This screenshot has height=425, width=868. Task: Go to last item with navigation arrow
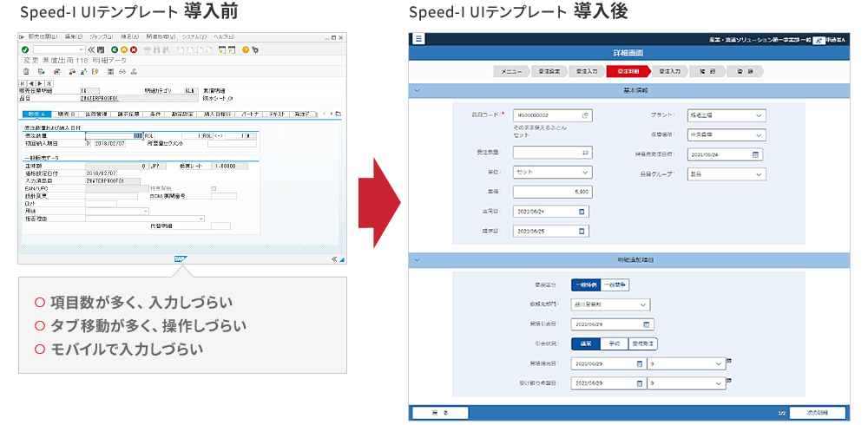pos(49,83)
